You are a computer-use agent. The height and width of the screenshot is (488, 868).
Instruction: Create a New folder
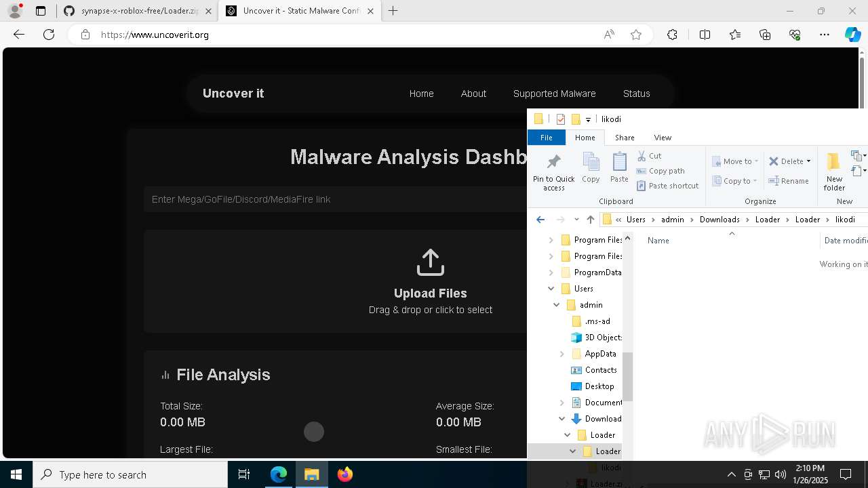click(x=834, y=172)
